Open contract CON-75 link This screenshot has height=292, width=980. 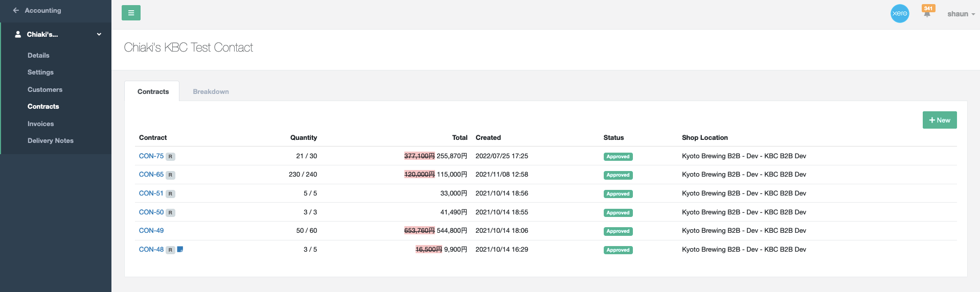pos(151,156)
